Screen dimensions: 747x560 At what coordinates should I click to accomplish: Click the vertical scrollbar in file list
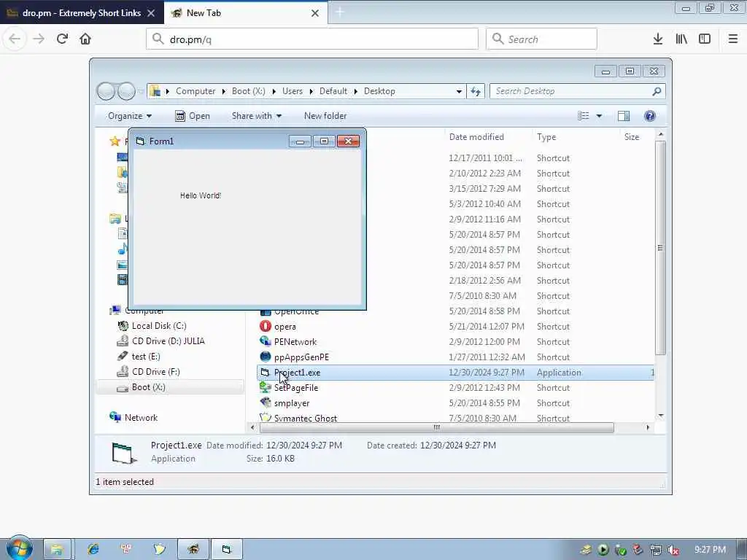(x=660, y=248)
